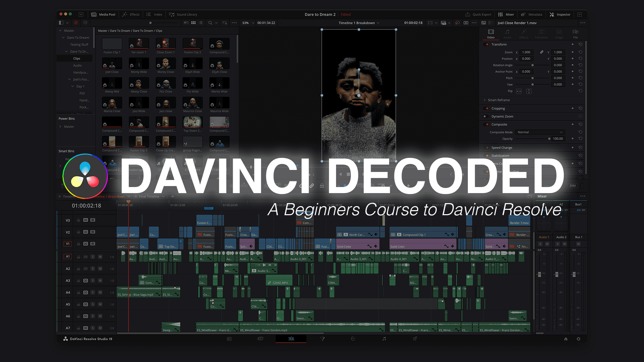Toggle the Inspector panel
The height and width of the screenshot is (362, 644).
point(560,14)
